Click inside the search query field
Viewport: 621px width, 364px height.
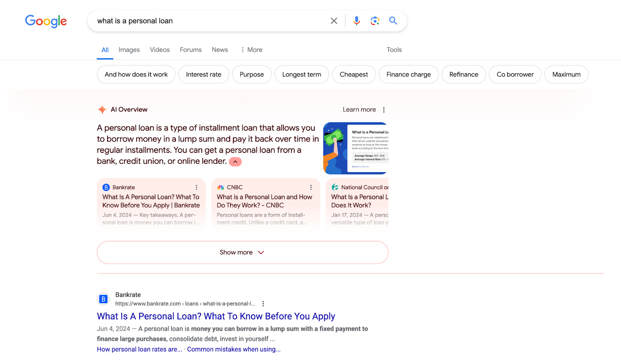pyautogui.click(x=210, y=21)
